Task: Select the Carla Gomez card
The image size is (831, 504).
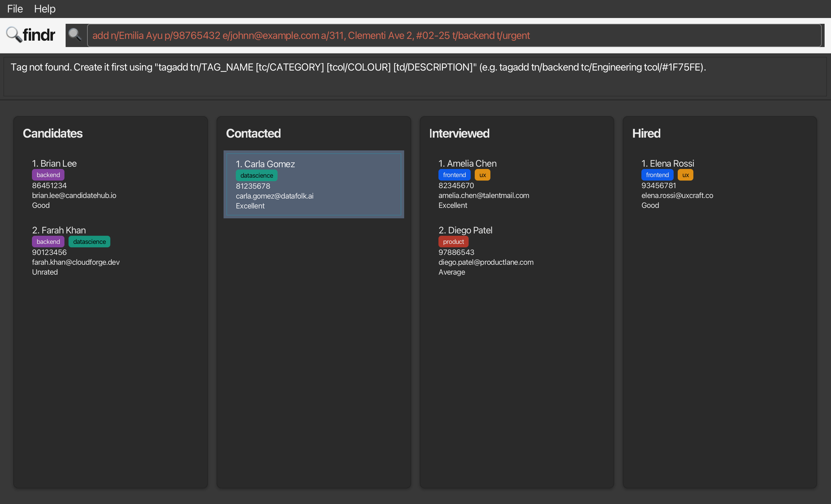Action: coord(314,184)
